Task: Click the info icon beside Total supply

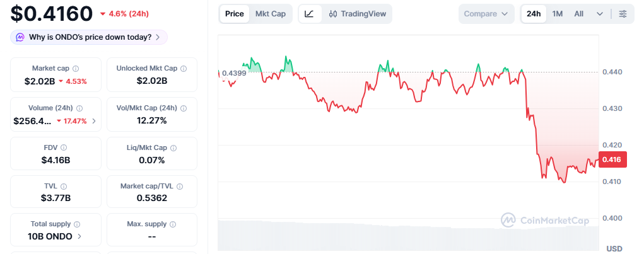Action: 77,224
